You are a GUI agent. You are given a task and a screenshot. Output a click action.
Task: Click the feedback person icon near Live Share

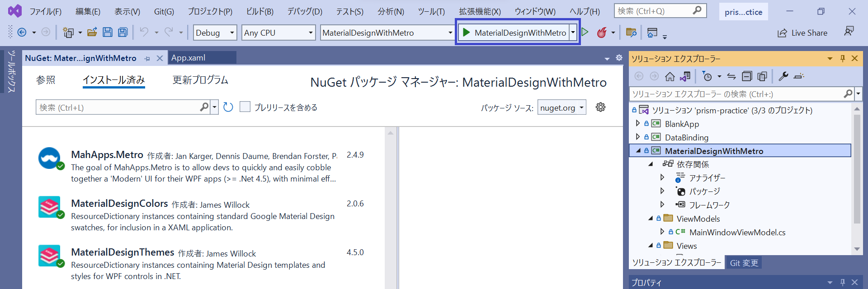(849, 32)
